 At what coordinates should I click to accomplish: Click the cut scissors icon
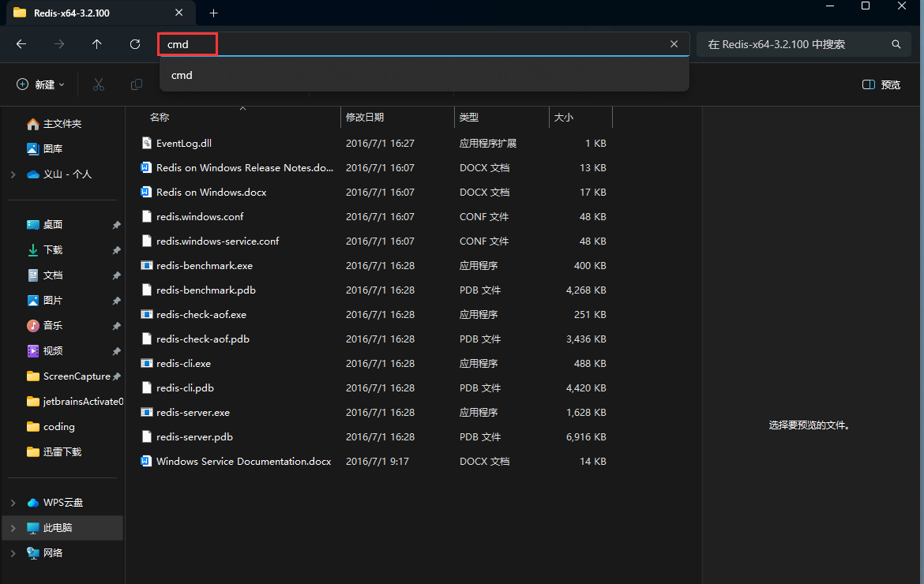pos(99,84)
